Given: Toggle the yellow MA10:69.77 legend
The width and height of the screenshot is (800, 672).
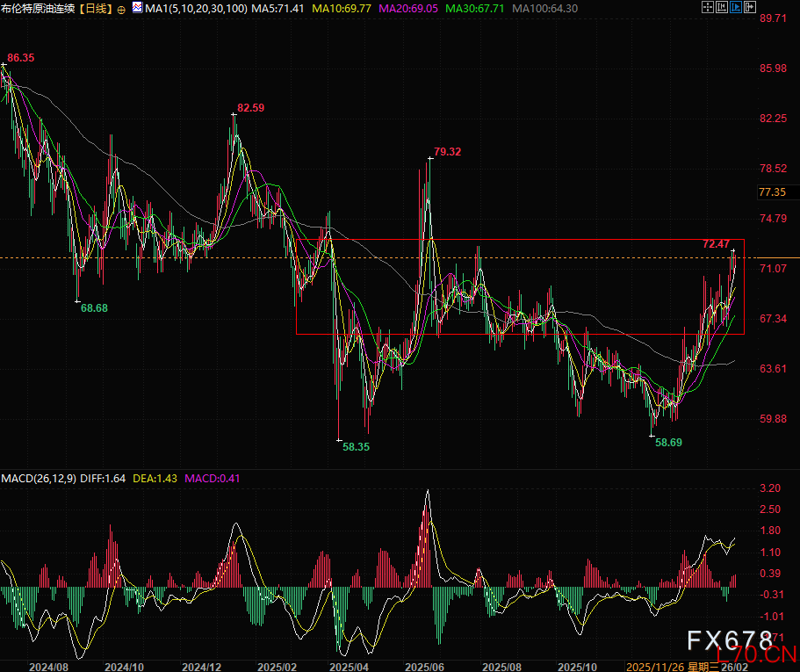Looking at the screenshot, I should 343,9.
